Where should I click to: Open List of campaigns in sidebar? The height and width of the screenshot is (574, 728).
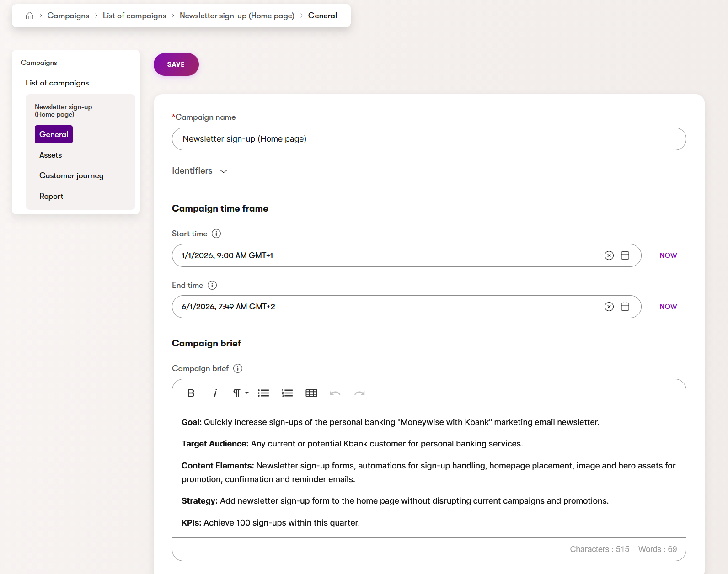[x=57, y=83]
